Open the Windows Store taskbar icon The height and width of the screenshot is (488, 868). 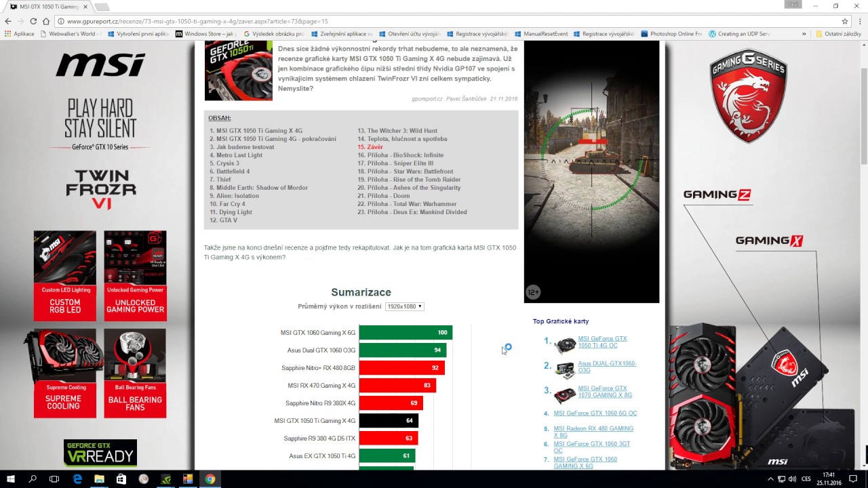121,479
